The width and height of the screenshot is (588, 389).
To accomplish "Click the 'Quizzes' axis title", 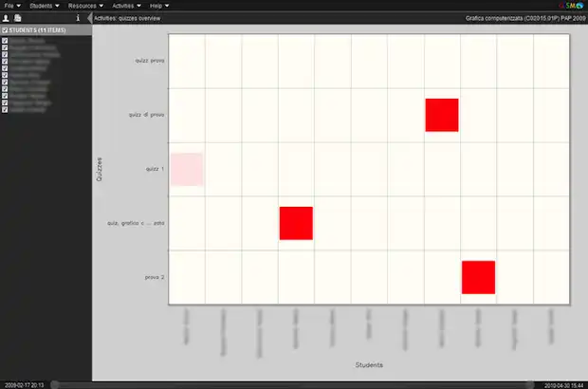I will (100, 169).
